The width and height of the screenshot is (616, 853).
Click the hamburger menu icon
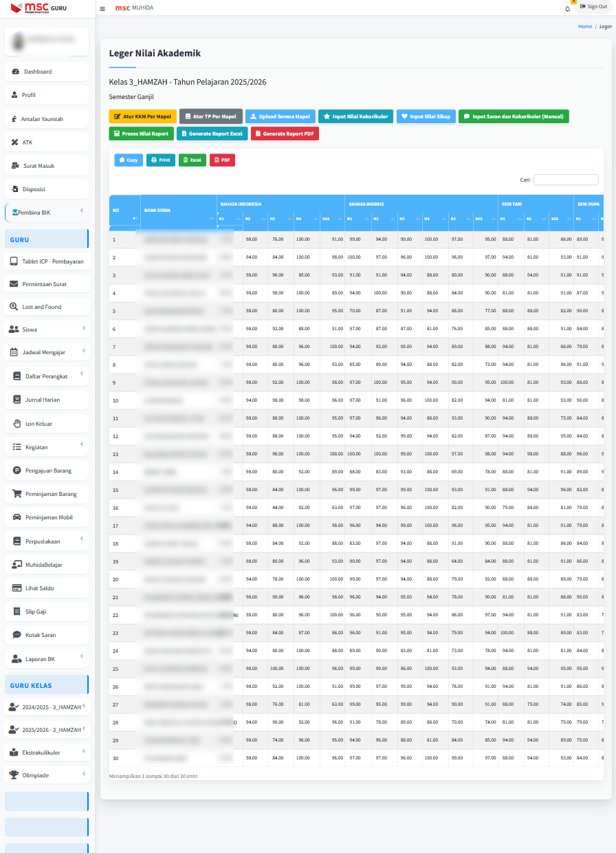[x=102, y=8]
